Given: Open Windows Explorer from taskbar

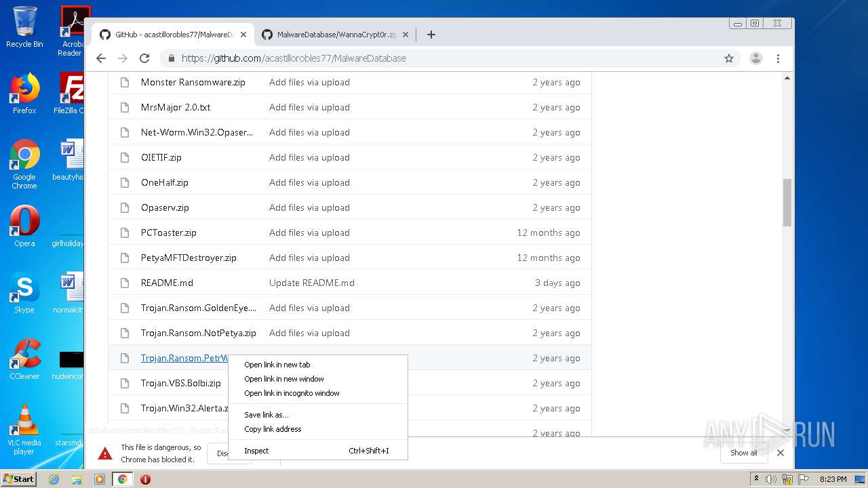Looking at the screenshot, I should click(x=77, y=479).
